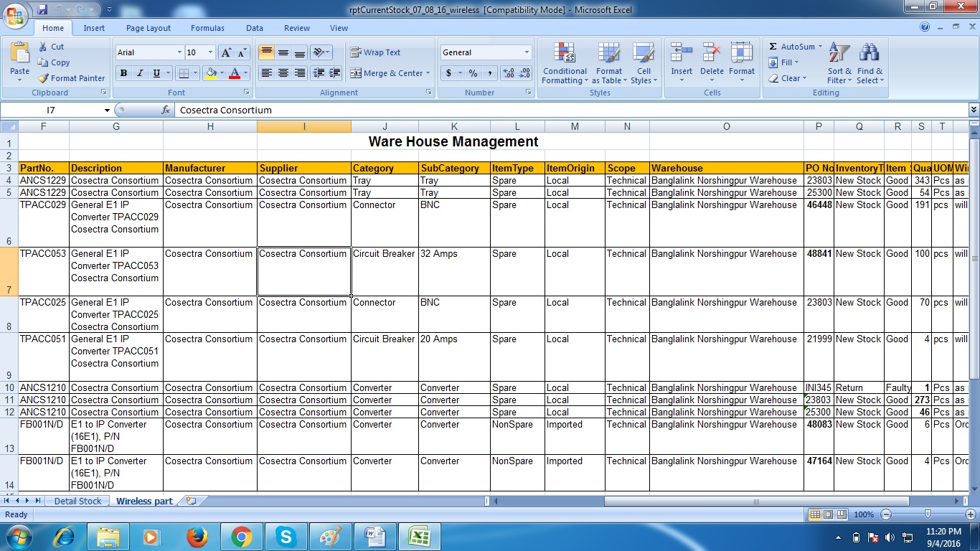Save the workbook from Quick Access toolbar
Image resolution: width=980 pixels, height=551 pixels.
coord(42,9)
